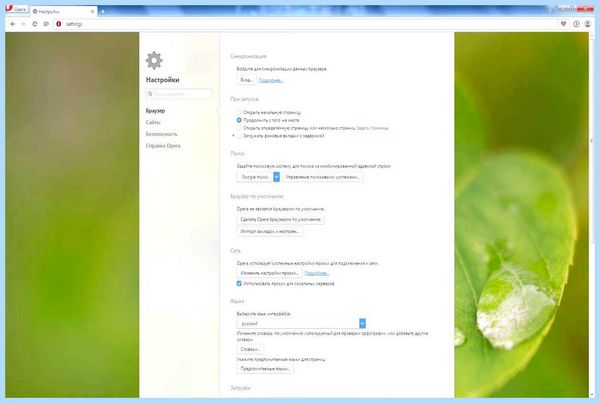Click the page vertical scrollbar
This screenshot has width=600, height=403.
click(x=592, y=142)
